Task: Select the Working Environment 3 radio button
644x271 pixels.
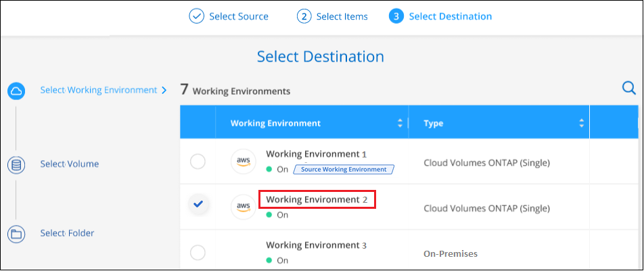Action: (x=198, y=253)
